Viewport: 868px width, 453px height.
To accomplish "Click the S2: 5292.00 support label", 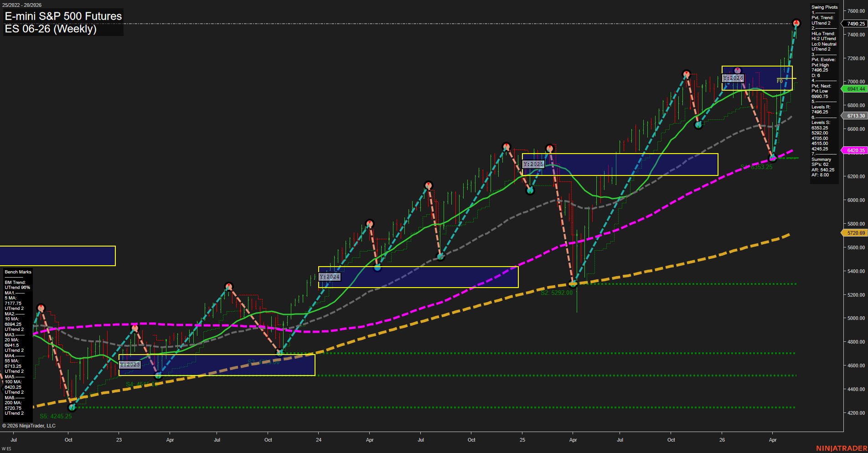I will pyautogui.click(x=557, y=293).
